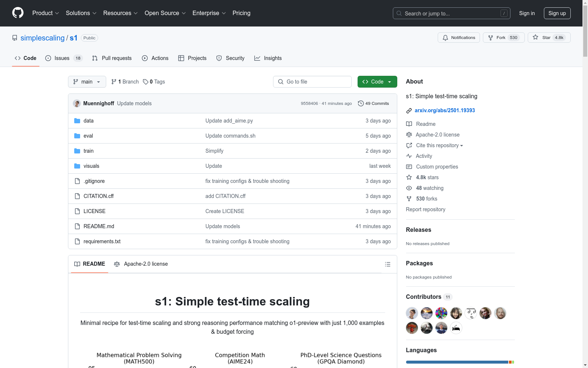Focus the Search or jump to field
The image size is (588, 368).
[x=452, y=13]
